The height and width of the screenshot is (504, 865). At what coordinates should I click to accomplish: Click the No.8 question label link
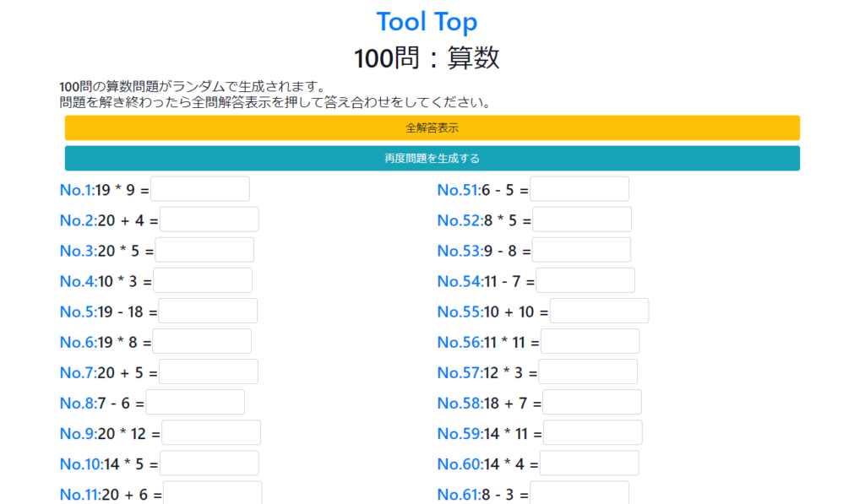tap(79, 403)
